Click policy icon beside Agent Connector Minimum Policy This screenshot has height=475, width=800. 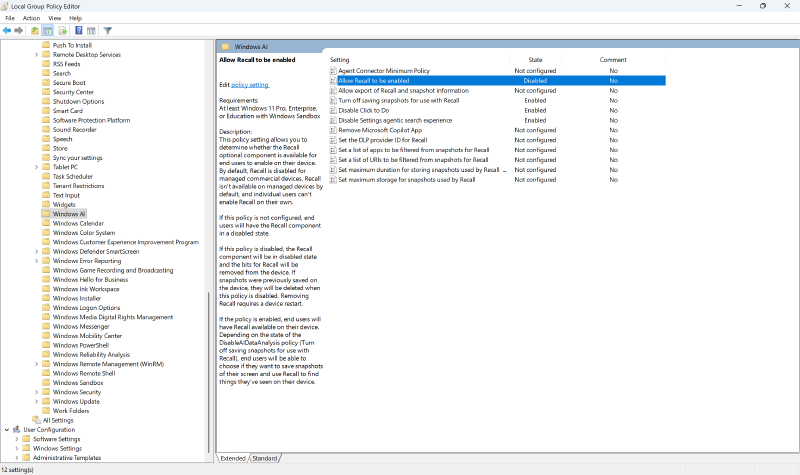click(x=333, y=71)
